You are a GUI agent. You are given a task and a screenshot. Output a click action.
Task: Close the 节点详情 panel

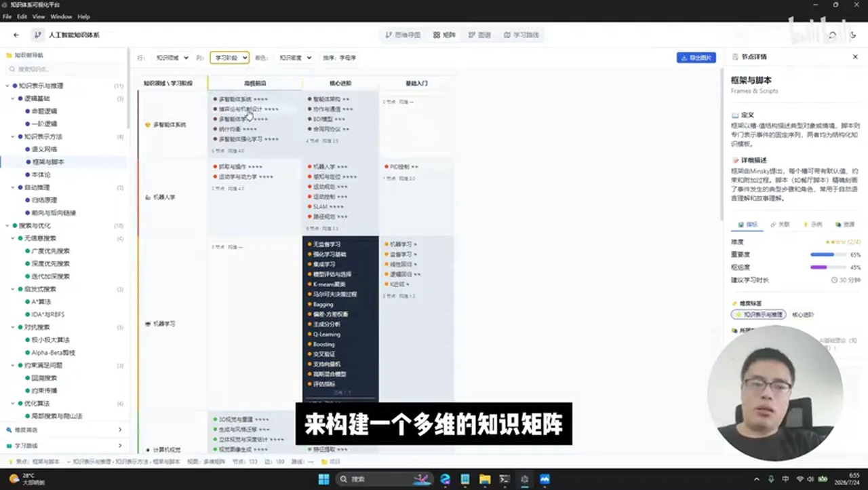coord(855,57)
